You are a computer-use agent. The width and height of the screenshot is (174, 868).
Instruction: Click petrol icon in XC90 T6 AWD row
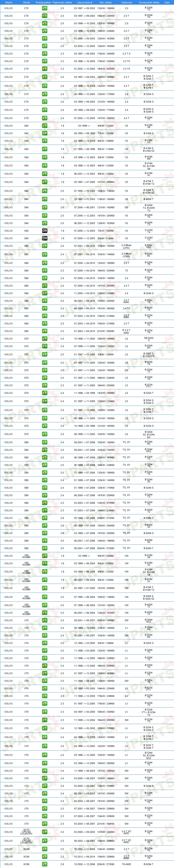point(45,864)
